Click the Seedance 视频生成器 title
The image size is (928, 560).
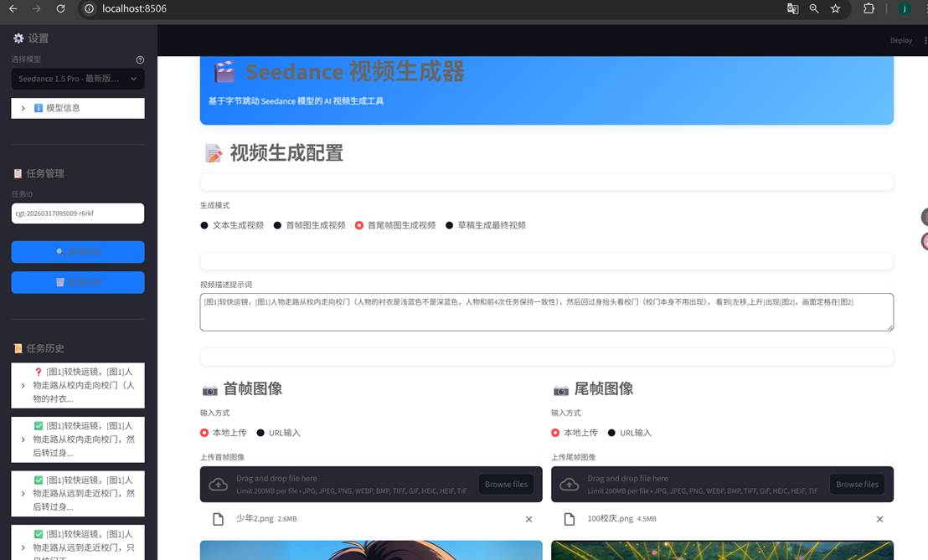pos(355,71)
